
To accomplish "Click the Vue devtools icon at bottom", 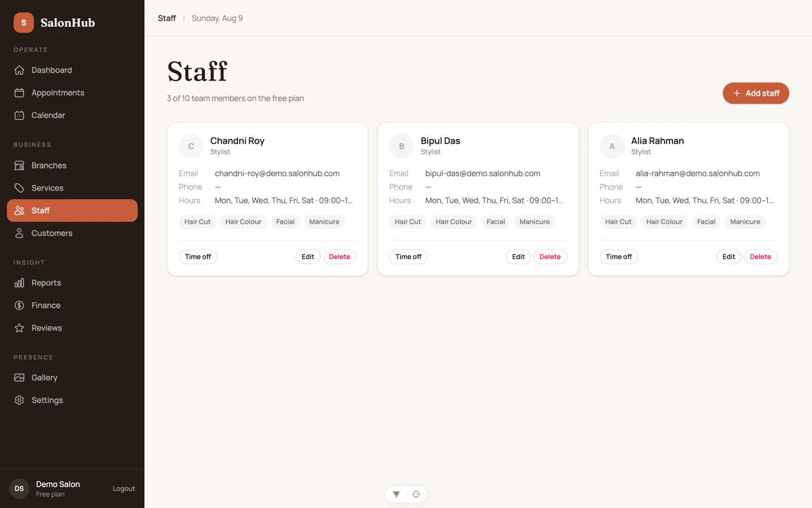I will pyautogui.click(x=396, y=494).
